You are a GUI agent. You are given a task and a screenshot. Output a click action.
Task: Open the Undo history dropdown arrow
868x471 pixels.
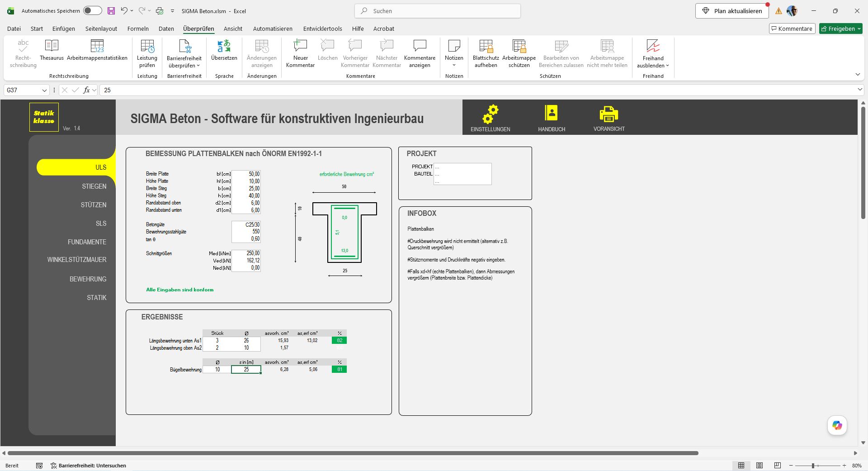tap(132, 11)
